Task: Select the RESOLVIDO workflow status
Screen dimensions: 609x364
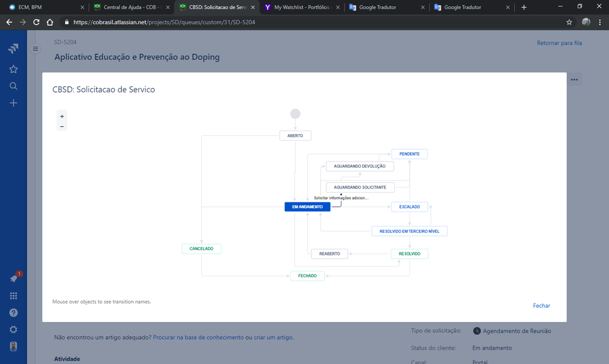Action: point(410,254)
